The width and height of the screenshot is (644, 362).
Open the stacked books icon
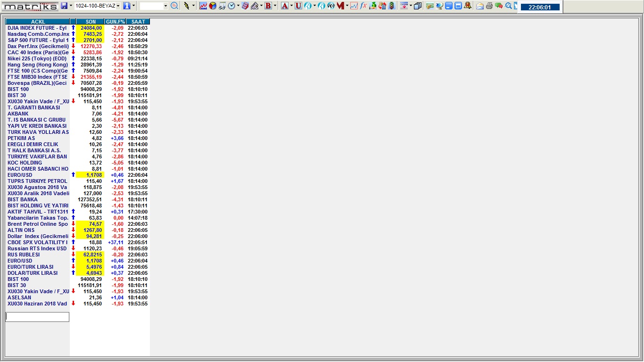click(x=245, y=6)
